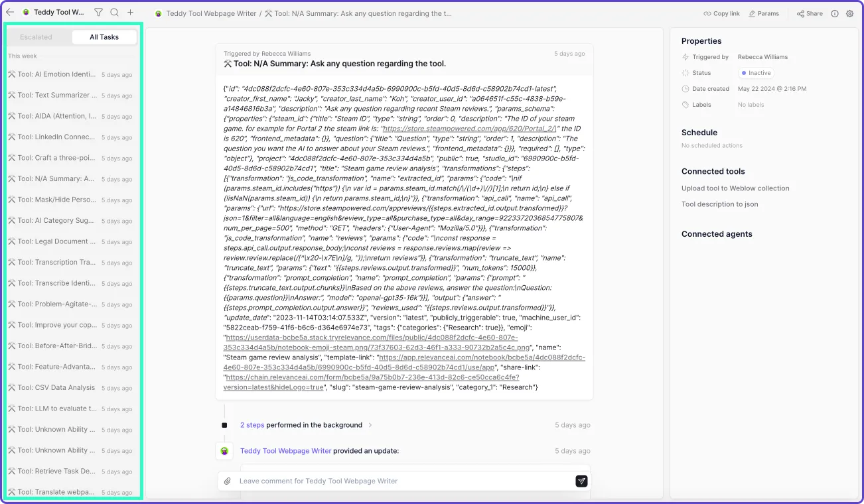Select the All Tasks tab
This screenshot has width=864, height=504.
coord(104,37)
